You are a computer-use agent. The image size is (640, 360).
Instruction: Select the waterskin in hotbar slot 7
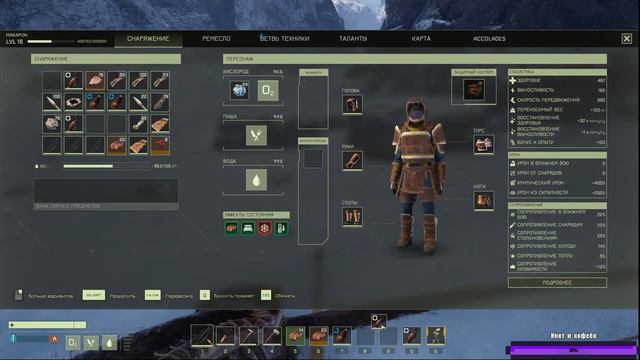342,336
